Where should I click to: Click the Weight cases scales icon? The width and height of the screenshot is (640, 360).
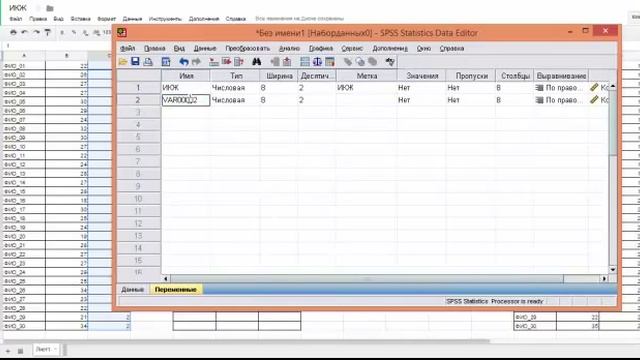[317, 62]
